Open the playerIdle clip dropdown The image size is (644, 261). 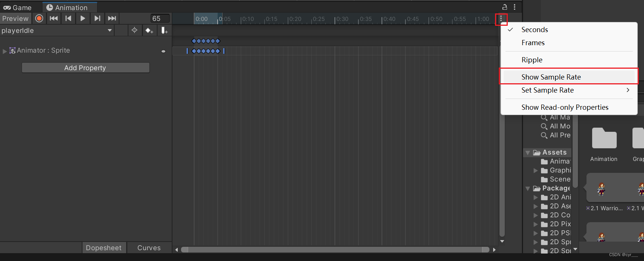(57, 31)
